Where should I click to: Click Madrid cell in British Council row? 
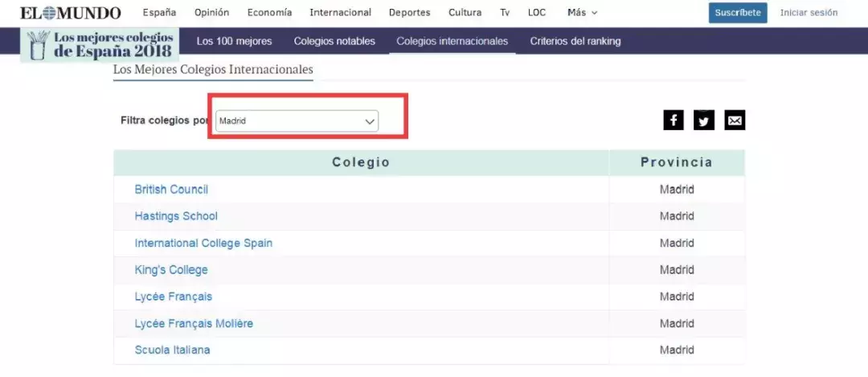tap(677, 190)
